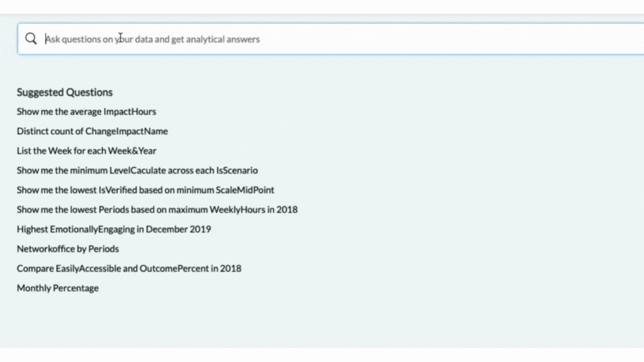Choose the 'Monthly Percentage' suggested question
Image resolution: width=644 pixels, height=362 pixels.
(x=58, y=288)
